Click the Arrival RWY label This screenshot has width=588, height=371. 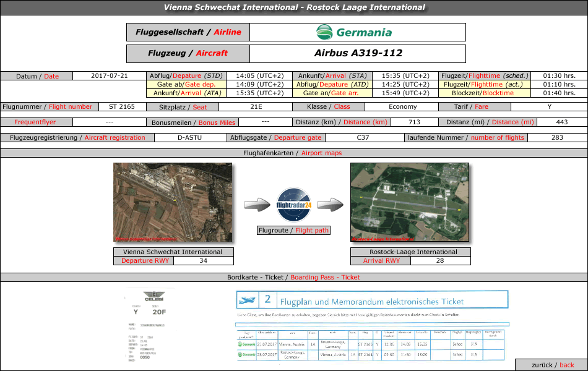(381, 260)
